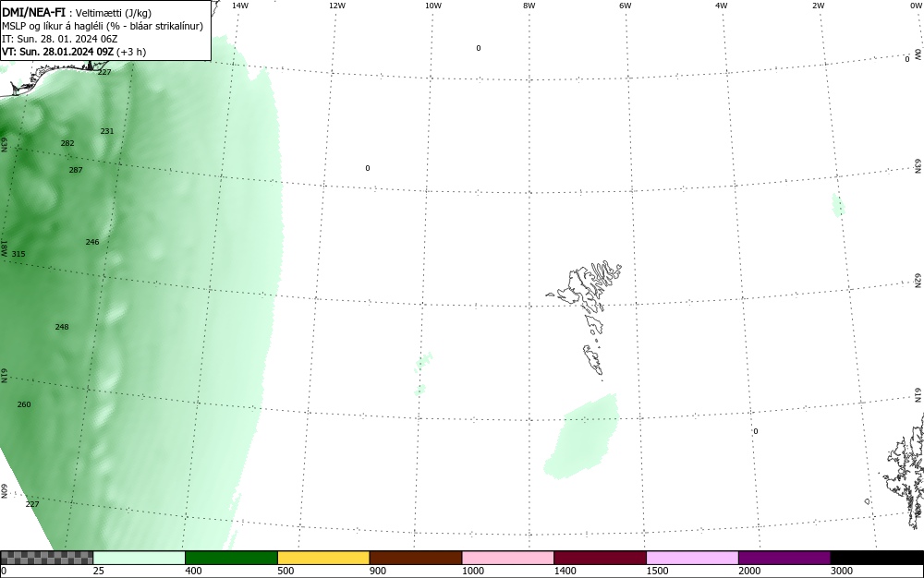The width and height of the screenshot is (924, 578).
Task: Click the light green 25–400 legend swatch
Action: (140, 558)
